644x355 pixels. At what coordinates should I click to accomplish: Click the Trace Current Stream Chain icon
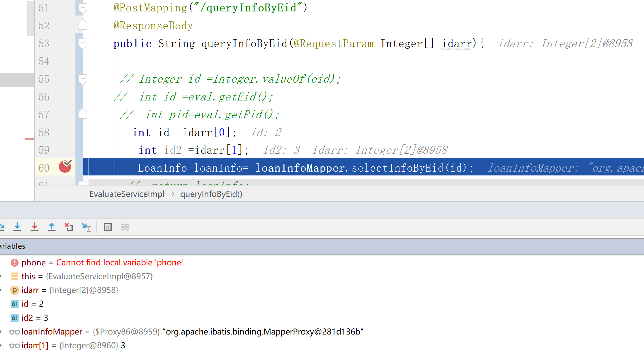(x=125, y=227)
